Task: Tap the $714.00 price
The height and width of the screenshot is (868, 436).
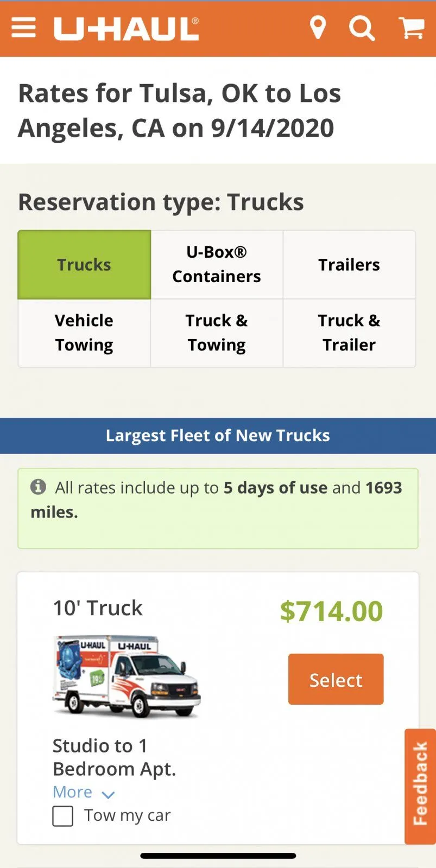Action: (x=331, y=611)
